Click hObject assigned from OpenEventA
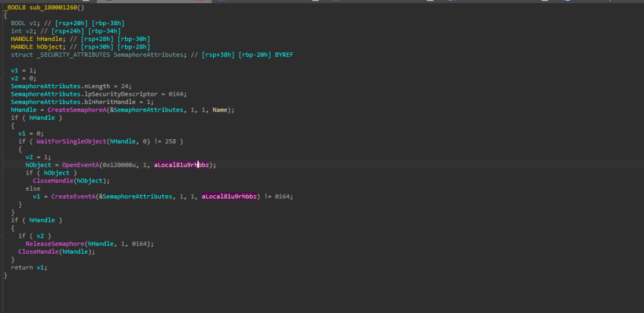Viewport: 644px width, 313px height. pyautogui.click(x=38, y=165)
